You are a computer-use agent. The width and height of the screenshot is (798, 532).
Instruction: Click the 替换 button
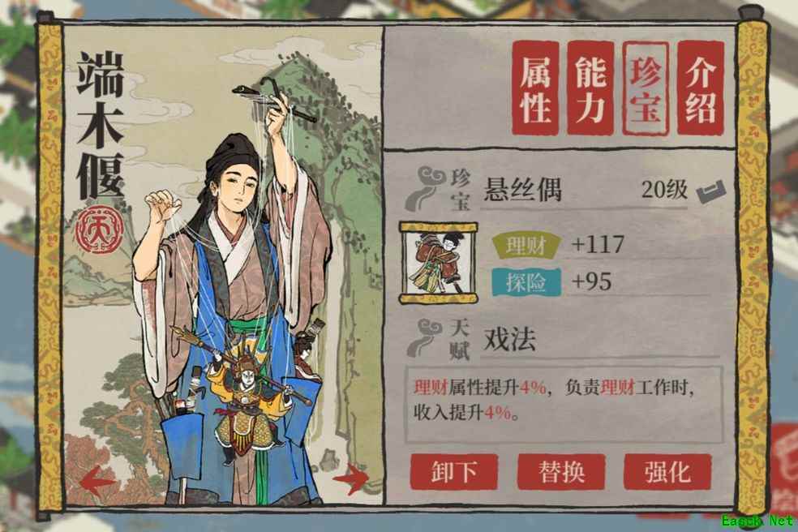tap(561, 472)
